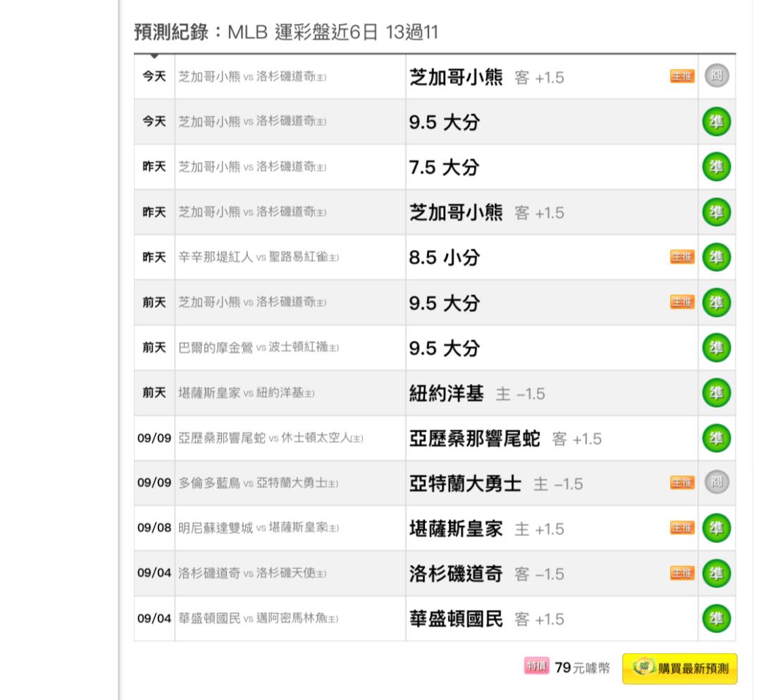Screen dimensions: 761x700
Task: Click 準 icon on 前天 芝加哥小熊 9.5 大分 row
Action: point(717,302)
